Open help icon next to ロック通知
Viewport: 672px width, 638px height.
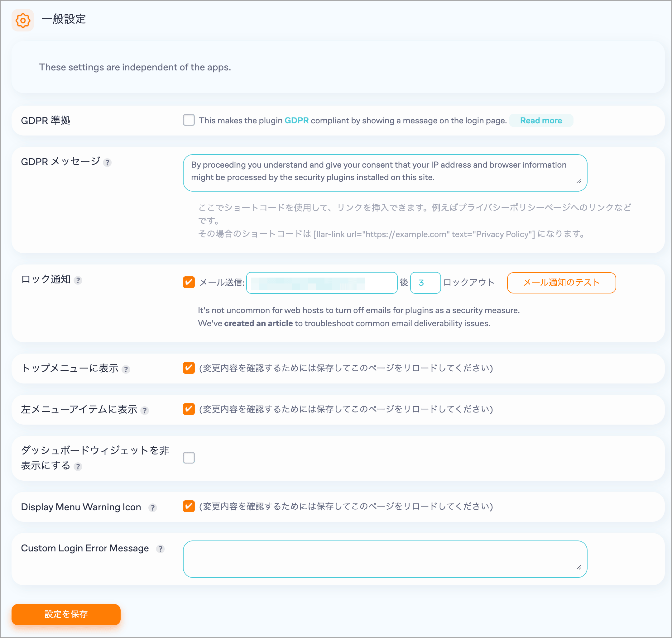coord(78,280)
